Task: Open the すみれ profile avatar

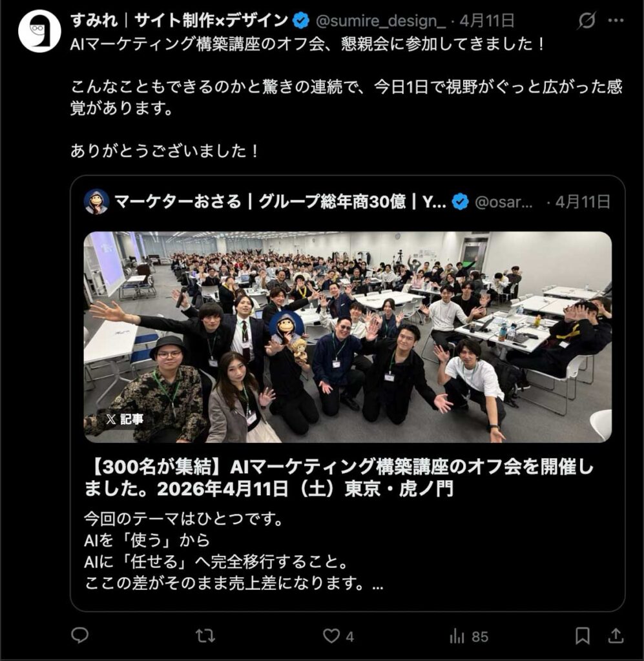Action: pos(39,32)
